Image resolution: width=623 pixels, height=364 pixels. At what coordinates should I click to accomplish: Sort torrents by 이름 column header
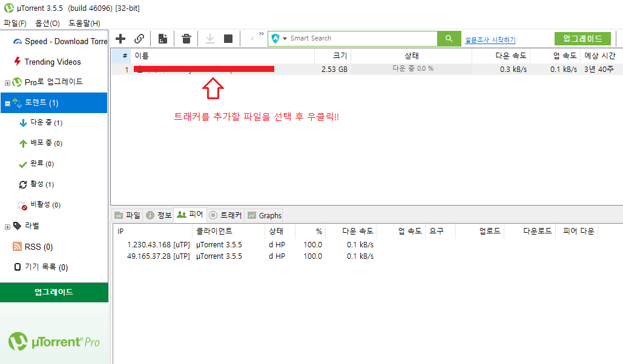click(223, 56)
